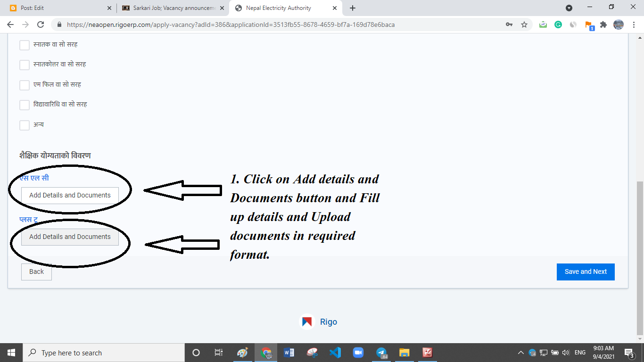The image size is (644, 362).
Task: Reload the page
Action: pos(41,25)
